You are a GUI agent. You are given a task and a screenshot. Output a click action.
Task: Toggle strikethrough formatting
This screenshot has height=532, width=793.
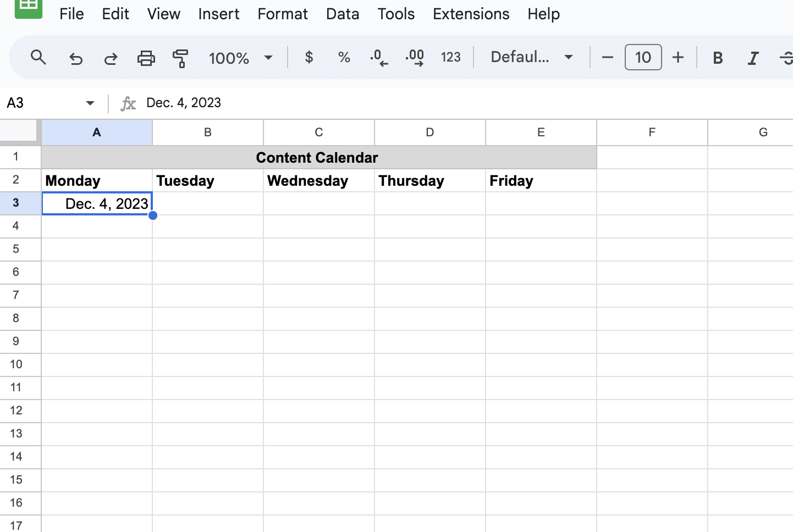pyautogui.click(x=786, y=58)
